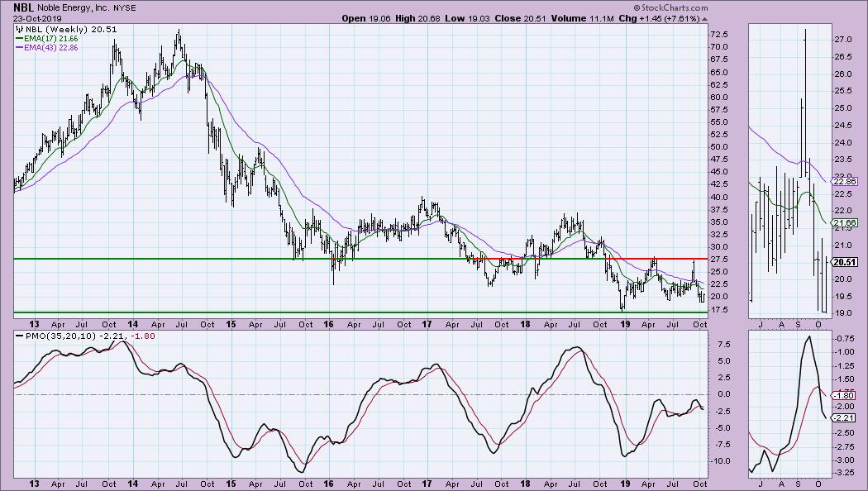Click the Close 20.51 header value
The image size is (868, 491).
(x=520, y=18)
